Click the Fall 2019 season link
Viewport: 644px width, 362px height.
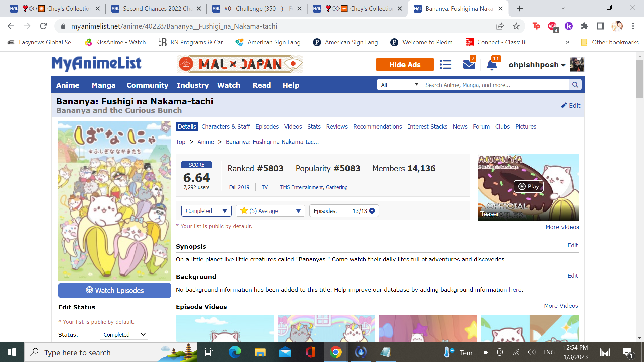coord(239,187)
